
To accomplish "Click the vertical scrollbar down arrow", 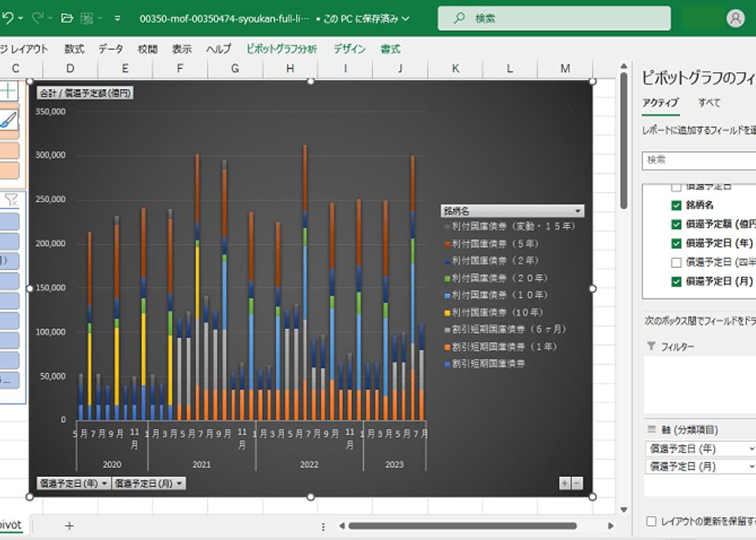I will (x=623, y=510).
